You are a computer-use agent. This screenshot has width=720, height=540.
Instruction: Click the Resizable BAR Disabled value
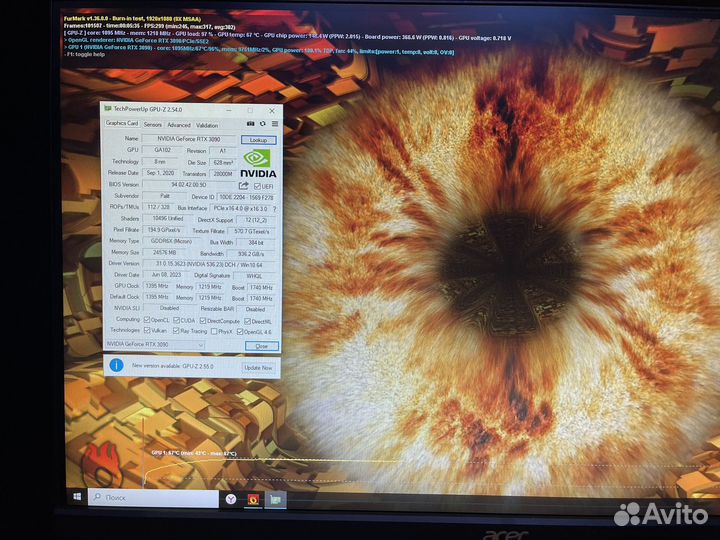pyautogui.click(x=255, y=309)
